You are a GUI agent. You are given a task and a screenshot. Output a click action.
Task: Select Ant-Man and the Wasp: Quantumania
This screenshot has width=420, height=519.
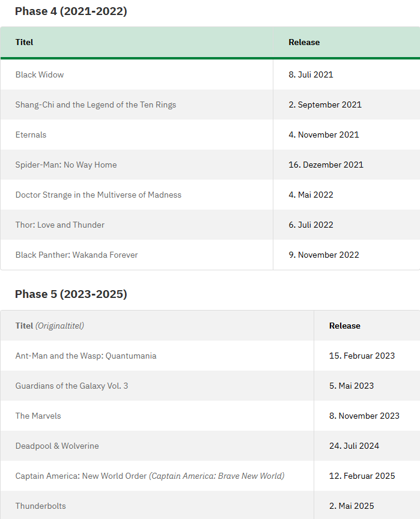tap(86, 356)
